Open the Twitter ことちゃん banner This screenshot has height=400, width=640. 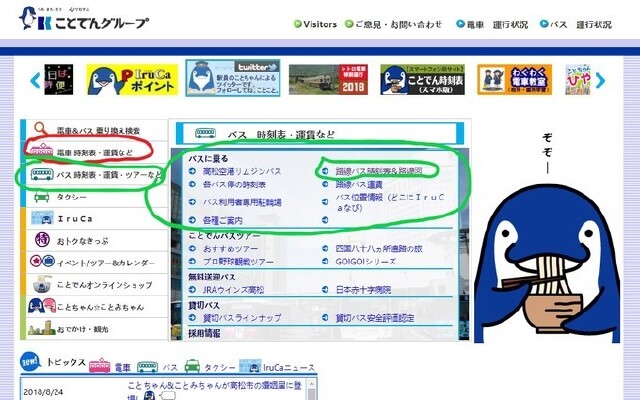pyautogui.click(x=233, y=78)
